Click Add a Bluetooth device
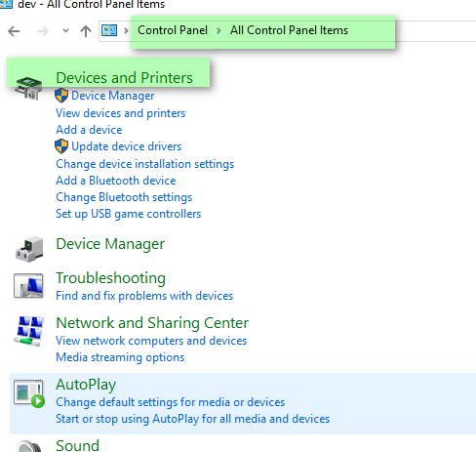The width and height of the screenshot is (476, 452). (x=116, y=181)
